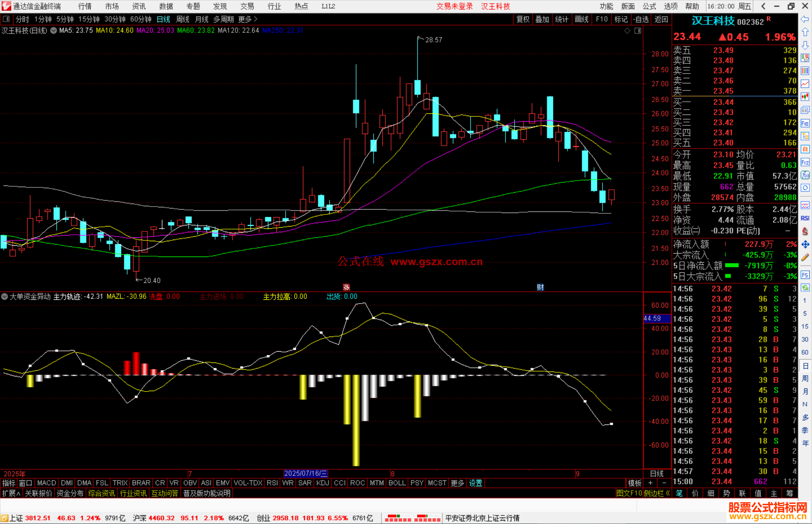Image resolution: width=812 pixels, height=524 pixels.
Task: Click the orange document news icon
Action: coord(805,149)
